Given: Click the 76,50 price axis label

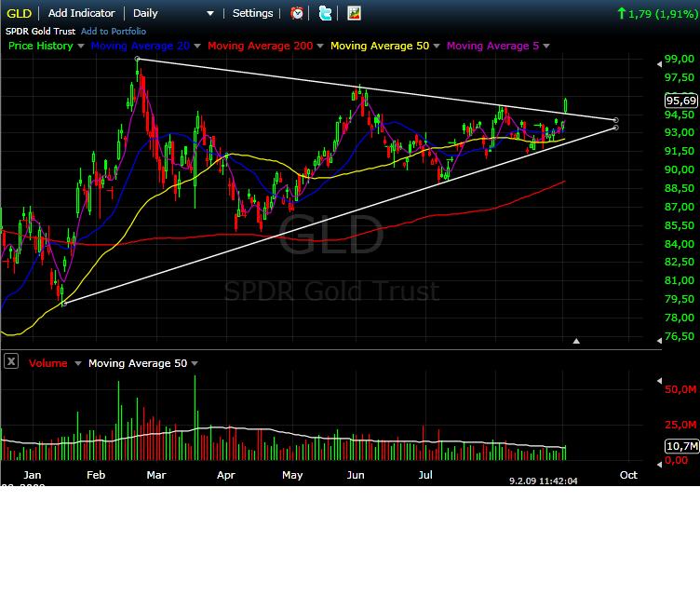Looking at the screenshot, I should pyautogui.click(x=679, y=336).
